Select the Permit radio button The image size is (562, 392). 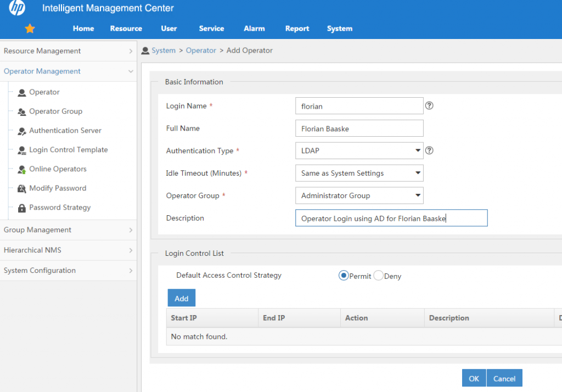(345, 276)
